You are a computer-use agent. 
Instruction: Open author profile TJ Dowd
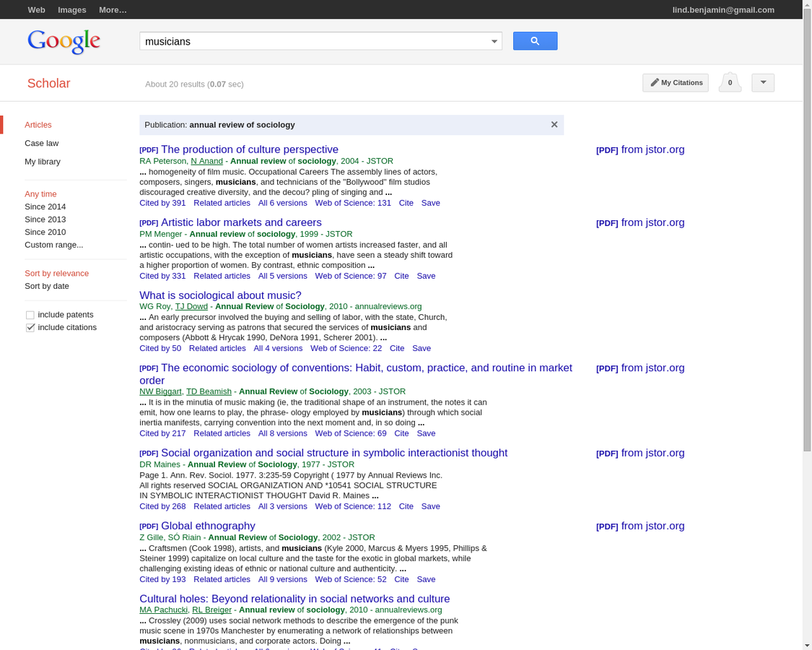click(191, 306)
